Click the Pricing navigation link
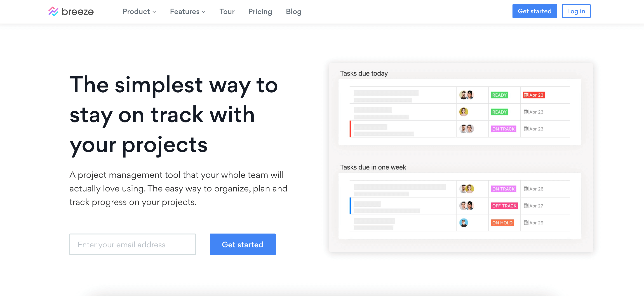 (260, 12)
